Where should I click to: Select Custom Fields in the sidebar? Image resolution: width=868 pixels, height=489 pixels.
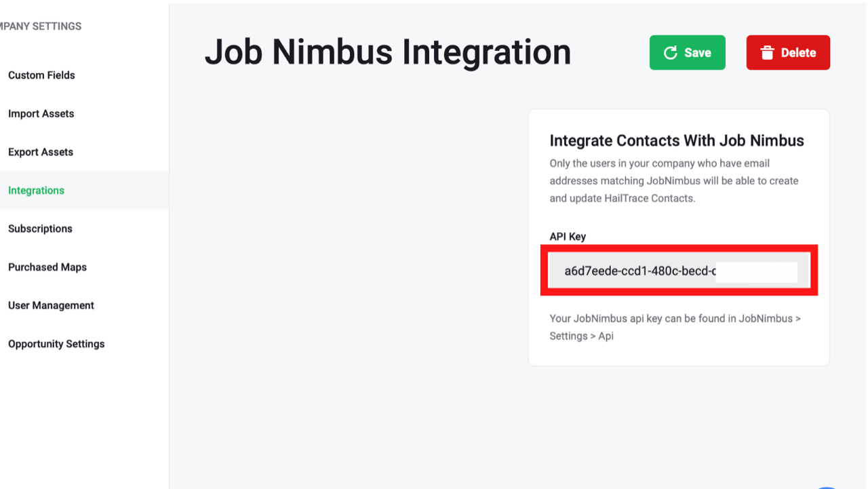click(41, 75)
